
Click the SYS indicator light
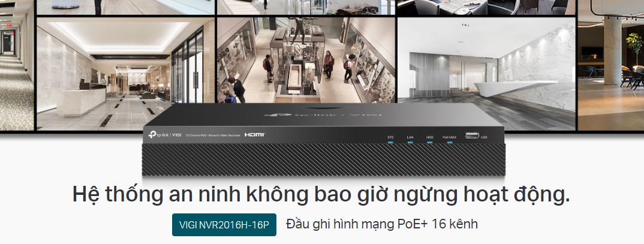390,143
